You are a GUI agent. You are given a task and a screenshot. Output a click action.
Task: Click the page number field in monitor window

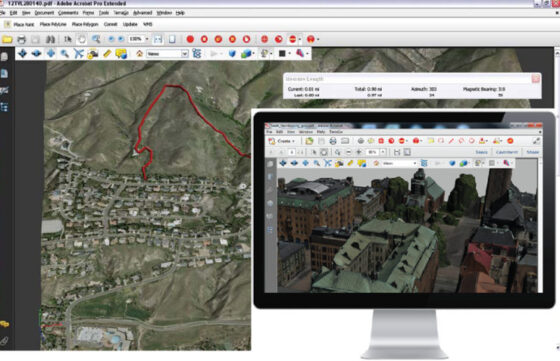(x=291, y=152)
